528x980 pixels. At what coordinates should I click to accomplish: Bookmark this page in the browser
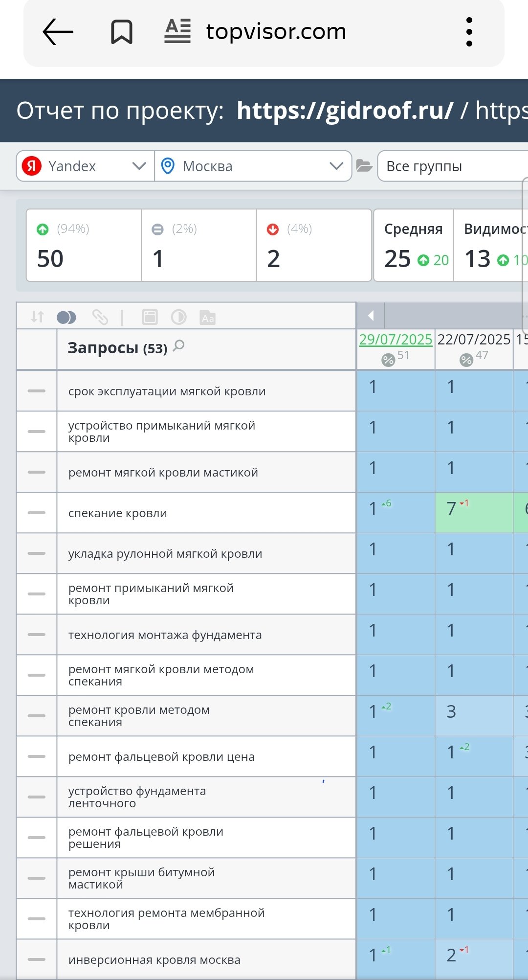pyautogui.click(x=121, y=32)
